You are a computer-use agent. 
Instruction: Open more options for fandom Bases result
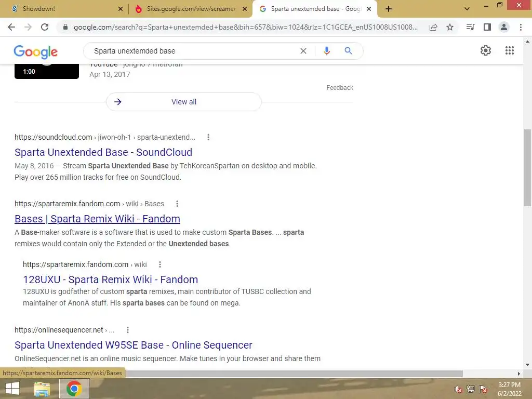coord(177,204)
